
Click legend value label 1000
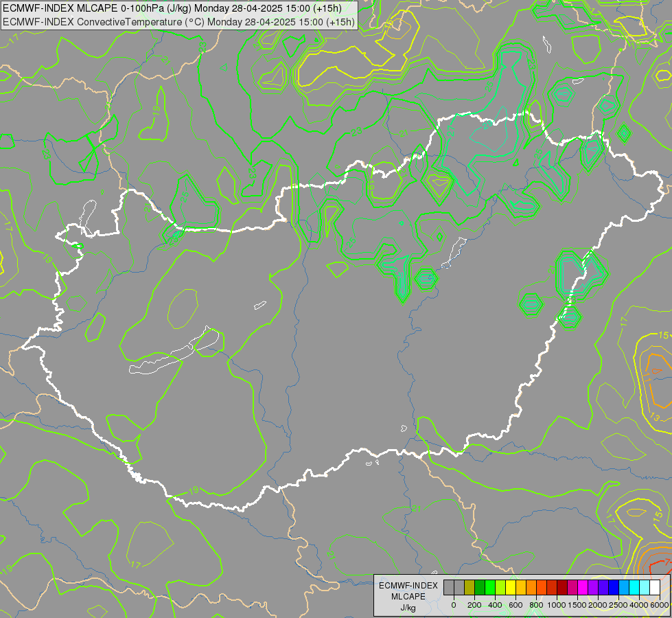click(557, 605)
